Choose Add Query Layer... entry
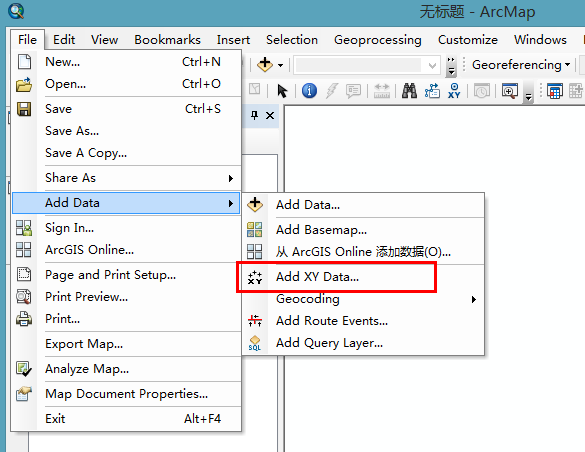The image size is (585, 452). (363, 343)
